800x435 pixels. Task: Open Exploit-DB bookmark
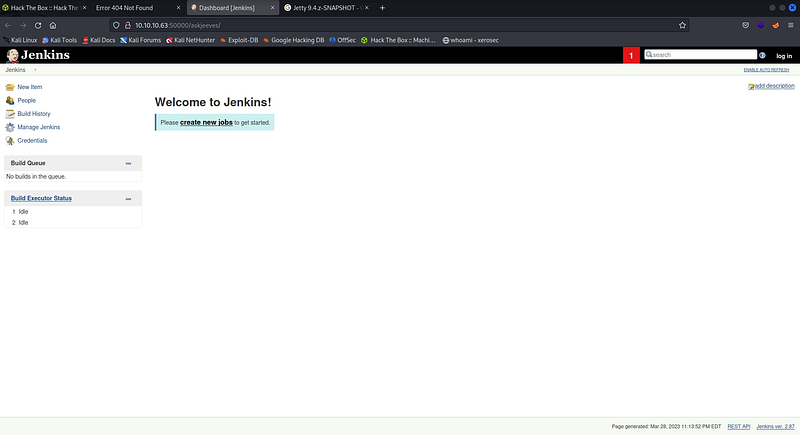(x=239, y=40)
